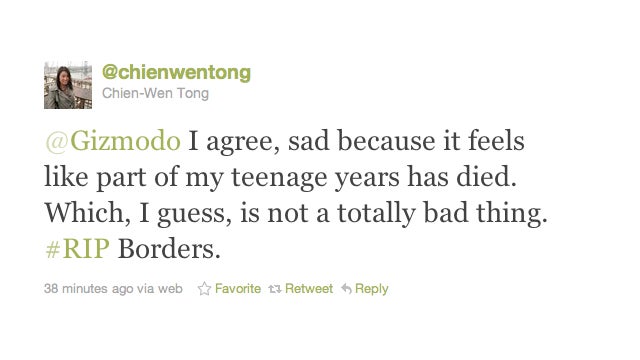The height and width of the screenshot is (360, 640).
Task: Click the Favorite text link
Action: point(238,289)
